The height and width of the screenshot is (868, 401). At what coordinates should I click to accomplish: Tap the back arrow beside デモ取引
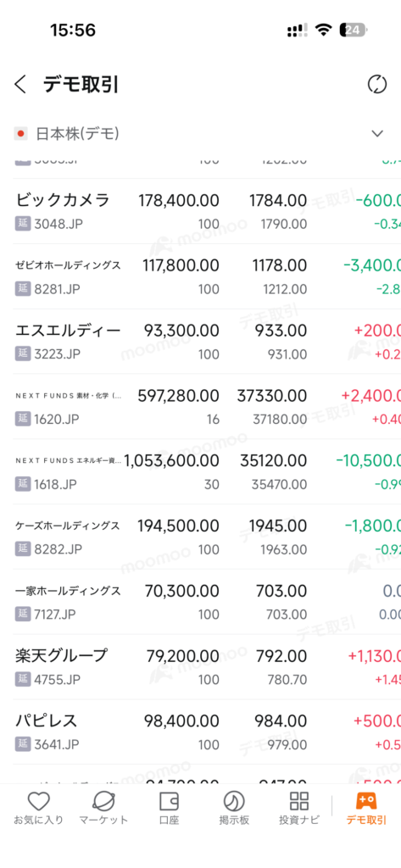20,85
